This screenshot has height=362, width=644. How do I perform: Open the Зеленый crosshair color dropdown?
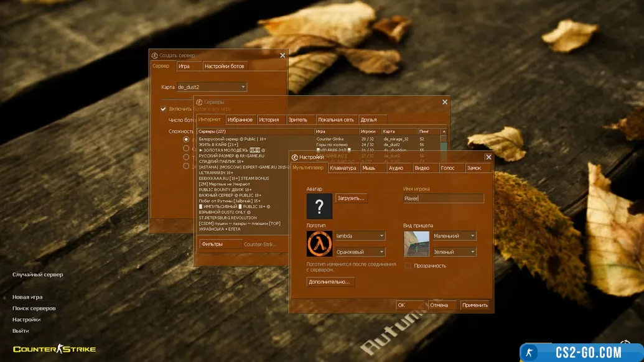(472, 252)
